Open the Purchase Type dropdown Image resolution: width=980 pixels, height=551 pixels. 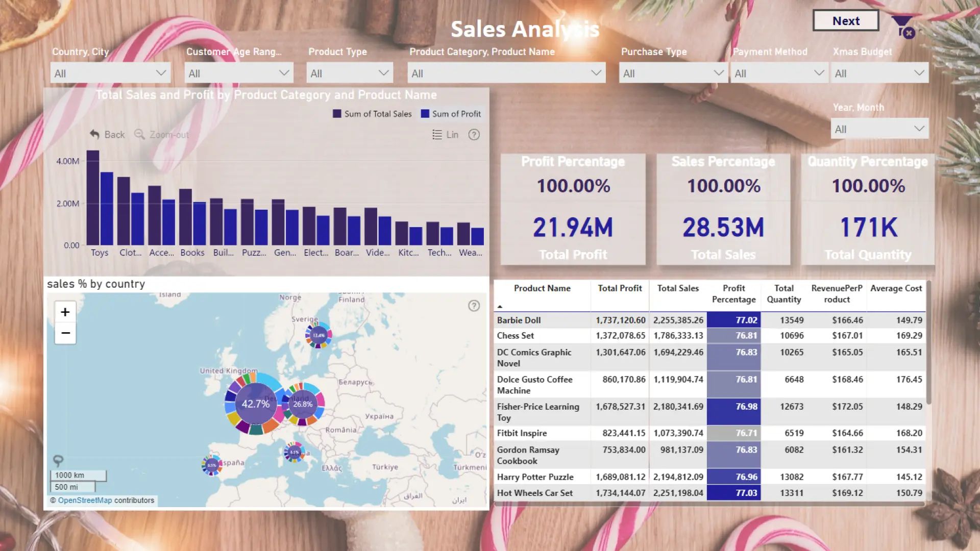pyautogui.click(x=673, y=73)
